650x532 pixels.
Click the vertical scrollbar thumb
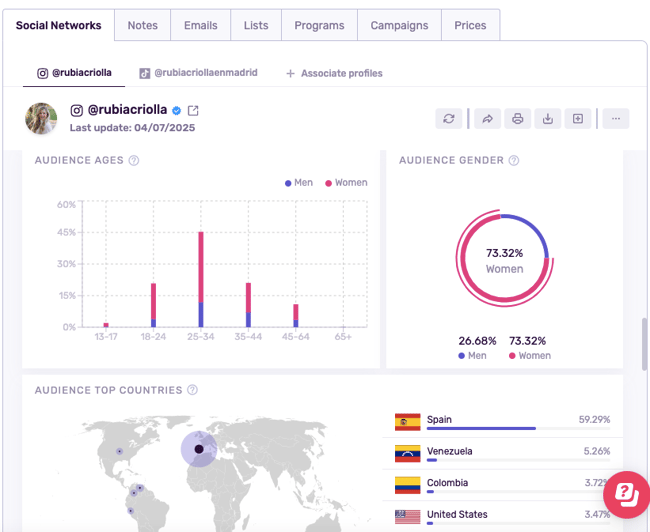[x=644, y=343]
